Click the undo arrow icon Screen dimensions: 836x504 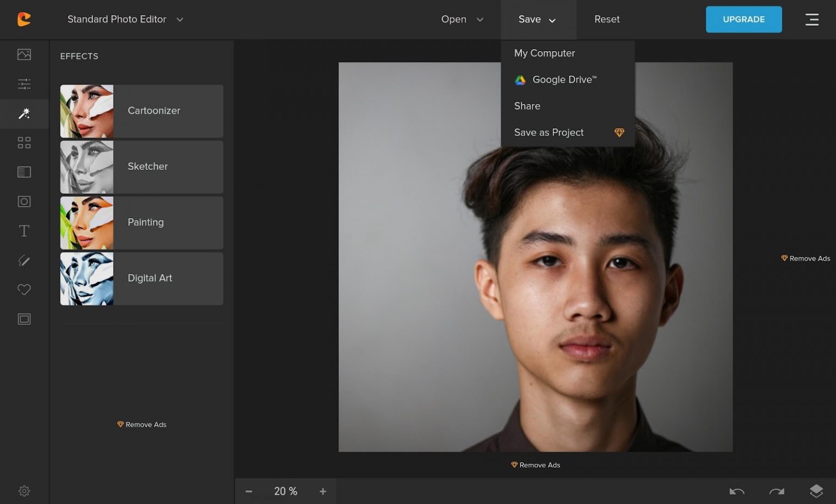(x=737, y=491)
